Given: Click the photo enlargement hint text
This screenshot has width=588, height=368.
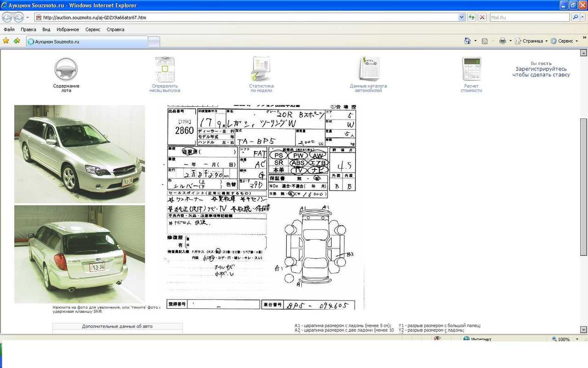Looking at the screenshot, I should click(x=106, y=309).
